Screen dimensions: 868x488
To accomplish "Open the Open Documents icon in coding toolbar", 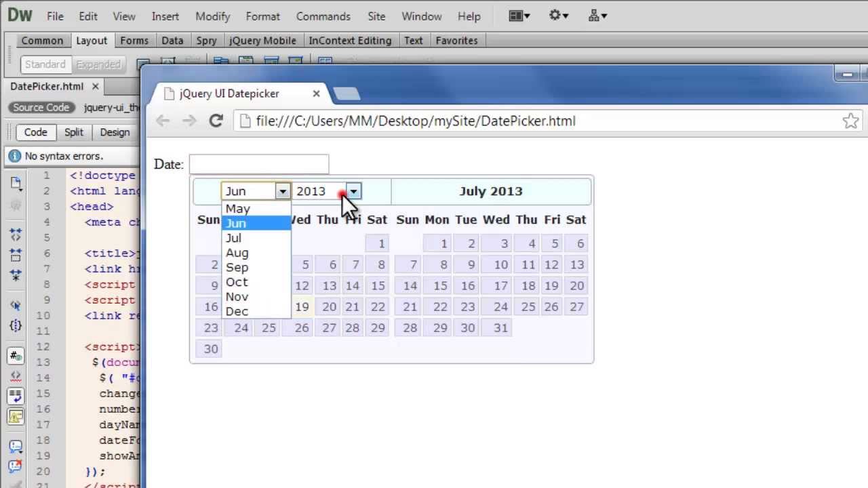I will 16,183.
